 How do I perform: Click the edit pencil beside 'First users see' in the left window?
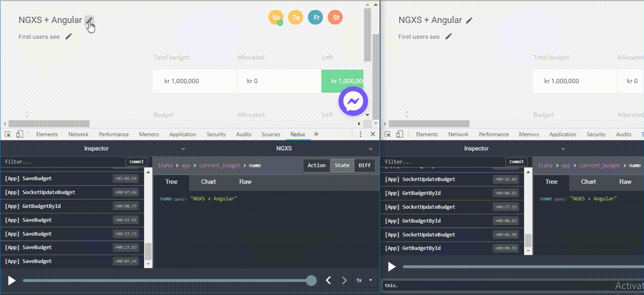(x=68, y=36)
